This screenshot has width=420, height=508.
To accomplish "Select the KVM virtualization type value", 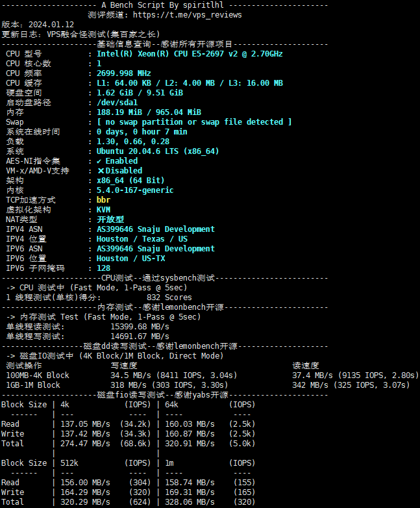I will 103,210.
